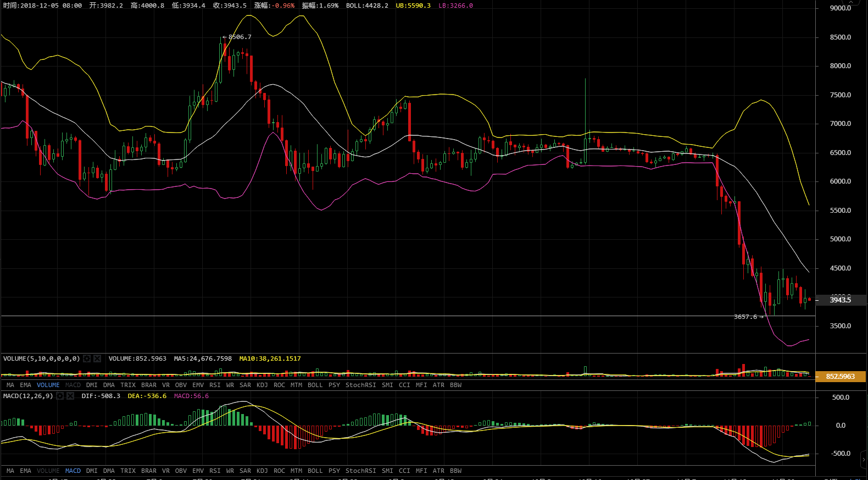
Task: Switch volume pane to VR indicator
Action: tap(166, 385)
